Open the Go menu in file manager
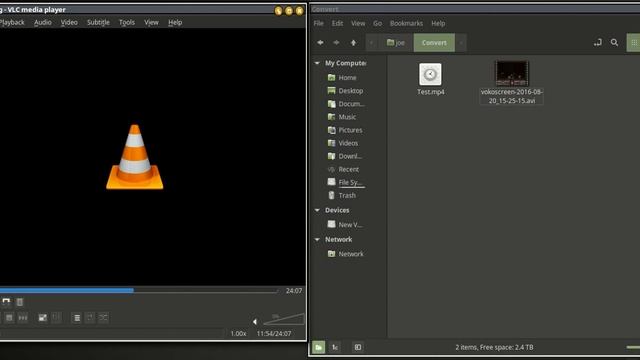The image size is (640, 360). point(378,23)
